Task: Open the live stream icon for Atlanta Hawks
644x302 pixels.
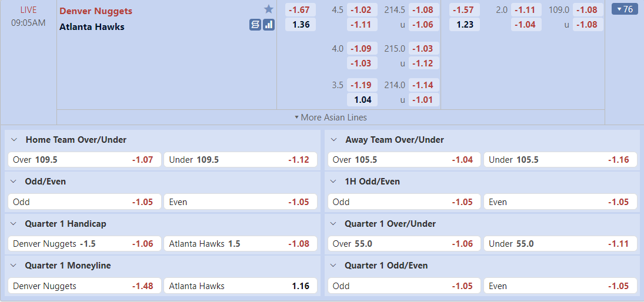Action: tap(255, 25)
